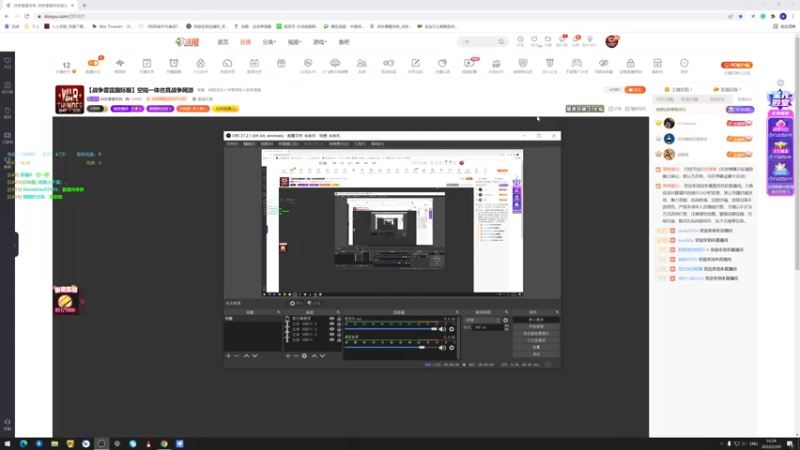This screenshot has height=450, width=800.
Task: Open the 鱼吧 tab in the Douyu navigation
Action: pos(344,42)
